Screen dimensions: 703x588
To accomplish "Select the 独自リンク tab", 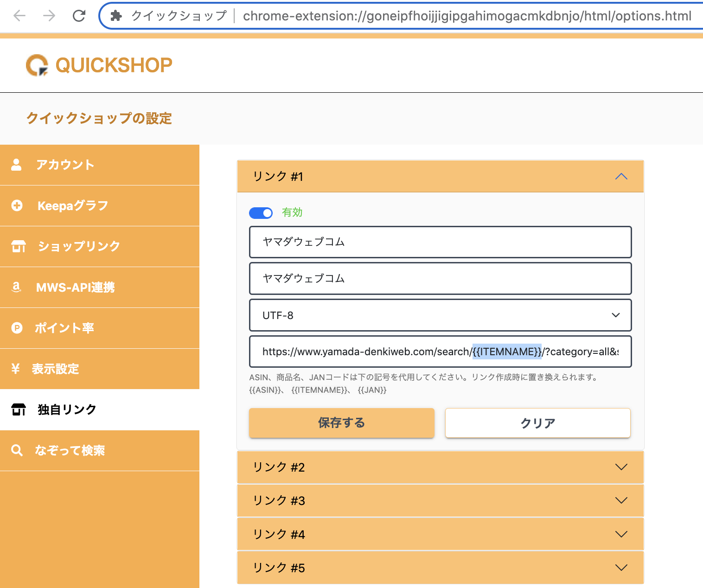I will [100, 410].
